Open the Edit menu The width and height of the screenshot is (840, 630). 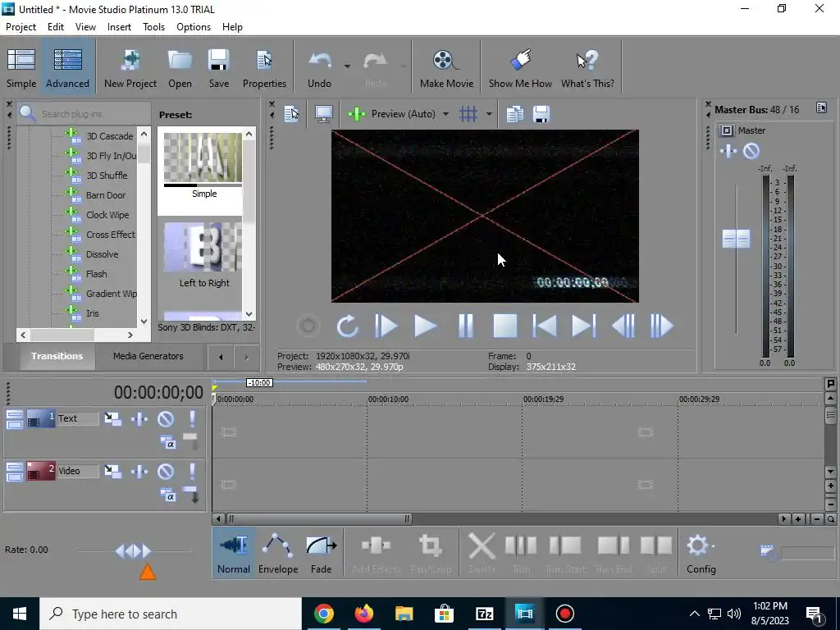coord(56,27)
